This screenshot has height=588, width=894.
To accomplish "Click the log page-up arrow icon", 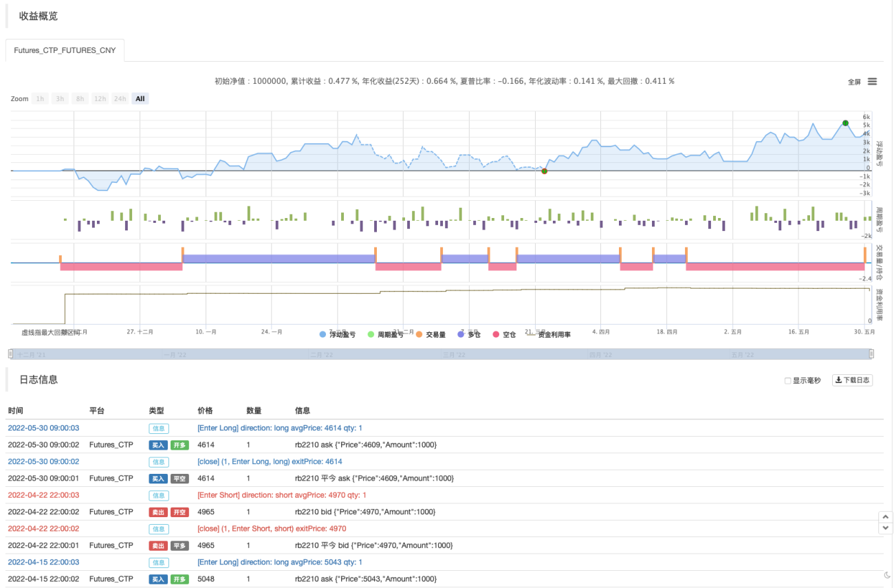I will pos(886,516).
